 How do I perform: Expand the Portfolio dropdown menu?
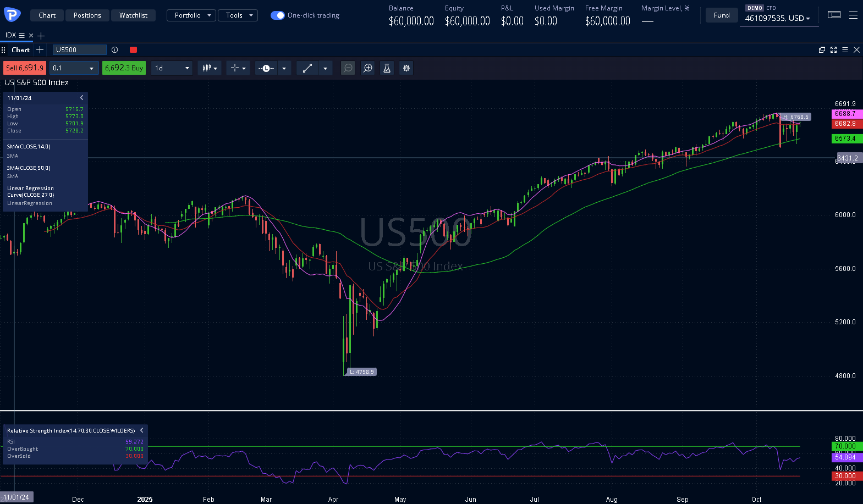point(190,15)
